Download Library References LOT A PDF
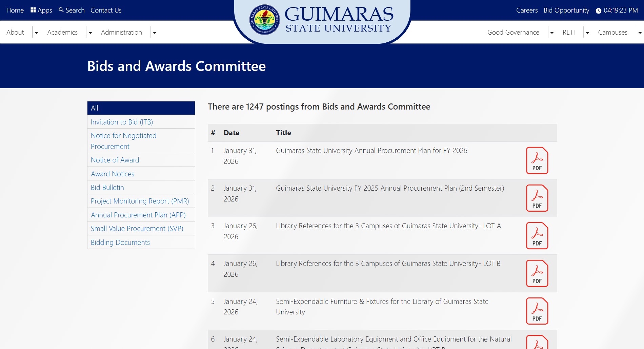Screen dimensions: 644x349 (x=537, y=236)
